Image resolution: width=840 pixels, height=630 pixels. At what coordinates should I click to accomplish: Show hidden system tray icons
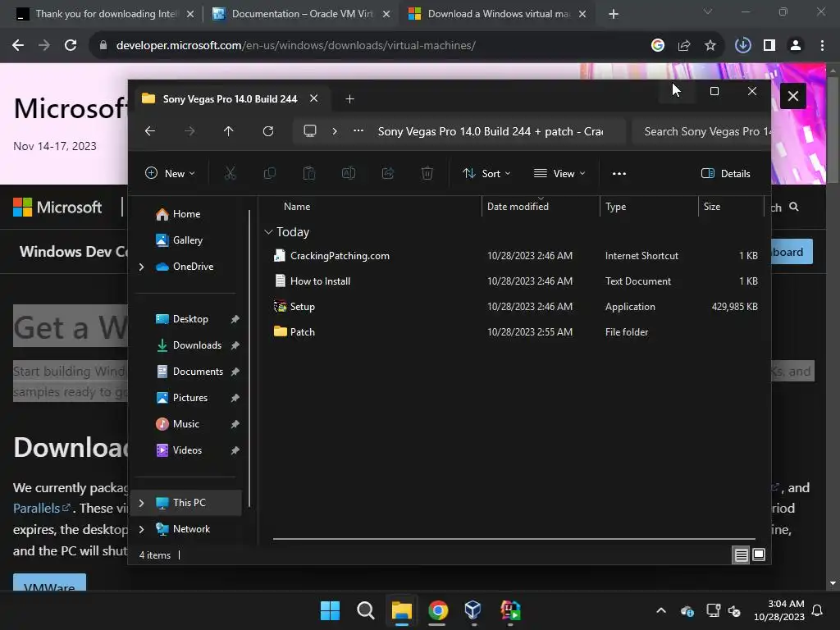pyautogui.click(x=661, y=610)
